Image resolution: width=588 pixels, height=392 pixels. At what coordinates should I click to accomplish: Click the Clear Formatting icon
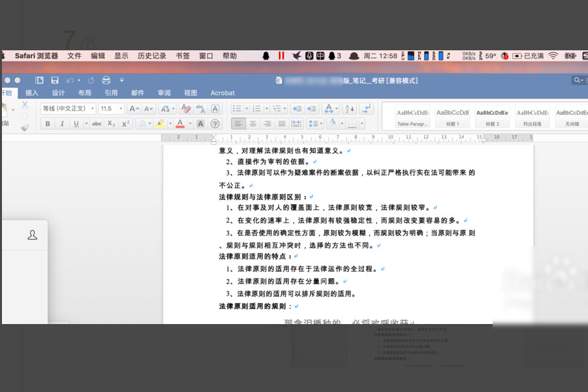185,107
